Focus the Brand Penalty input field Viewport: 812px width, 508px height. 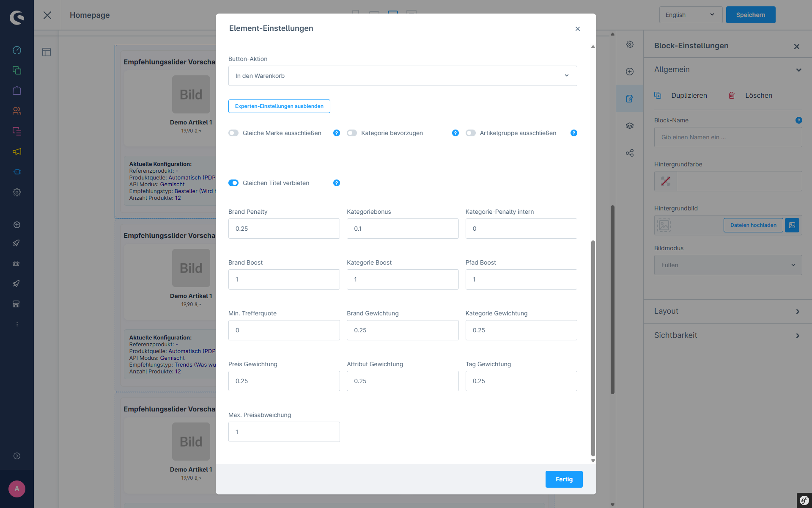pyautogui.click(x=284, y=229)
